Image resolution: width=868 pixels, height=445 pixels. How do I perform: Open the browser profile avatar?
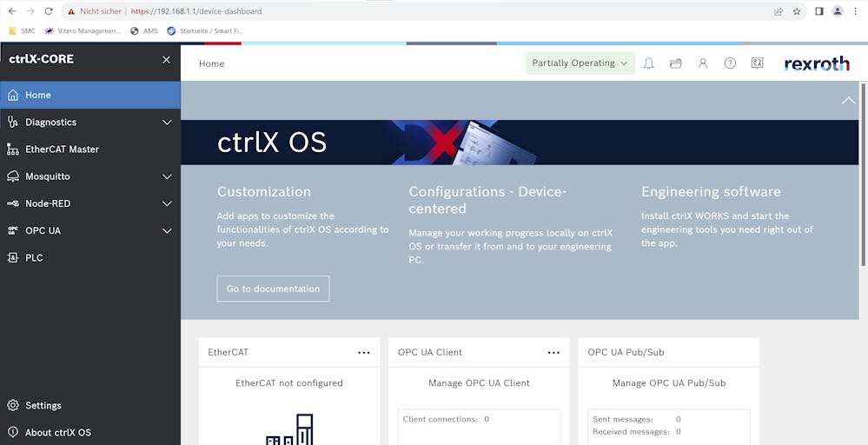pos(838,11)
